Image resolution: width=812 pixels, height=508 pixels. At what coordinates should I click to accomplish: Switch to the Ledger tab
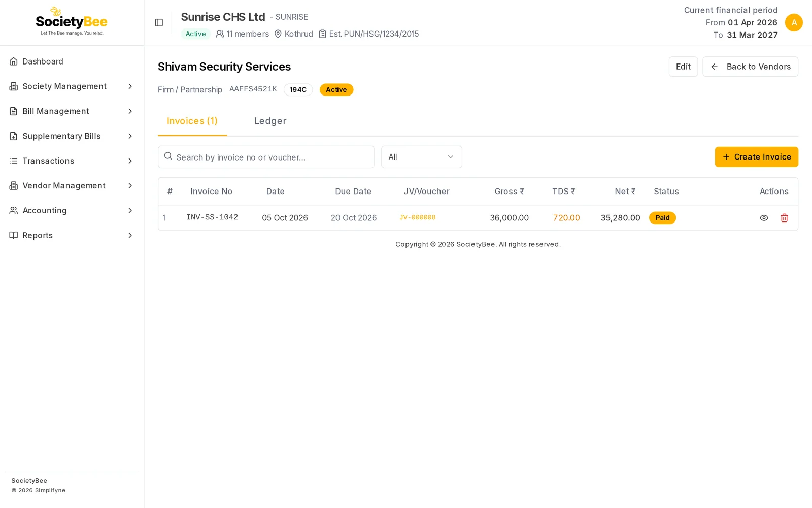click(x=270, y=121)
